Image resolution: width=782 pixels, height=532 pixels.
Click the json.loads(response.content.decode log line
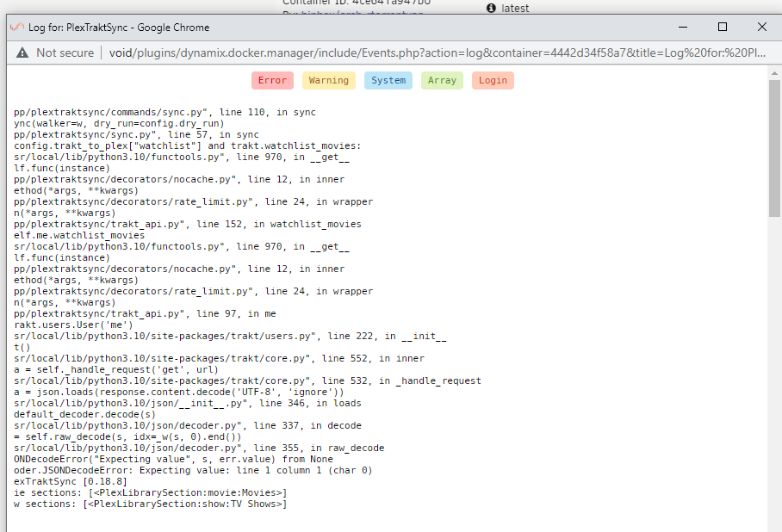[179, 392]
